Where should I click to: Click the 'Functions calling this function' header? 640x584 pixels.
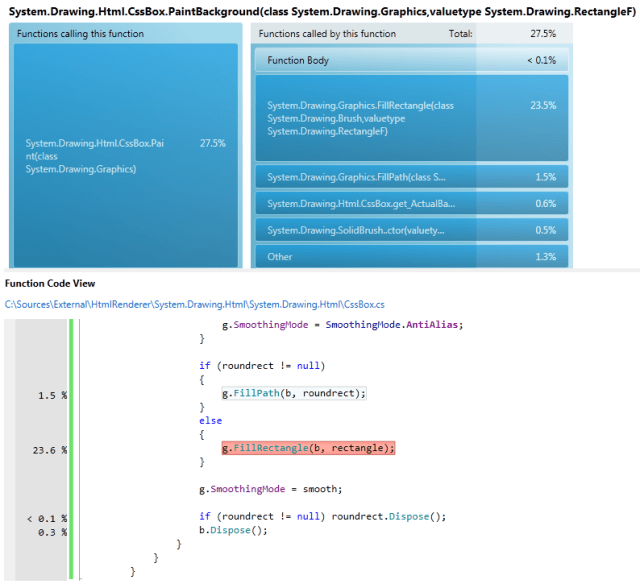click(x=82, y=34)
